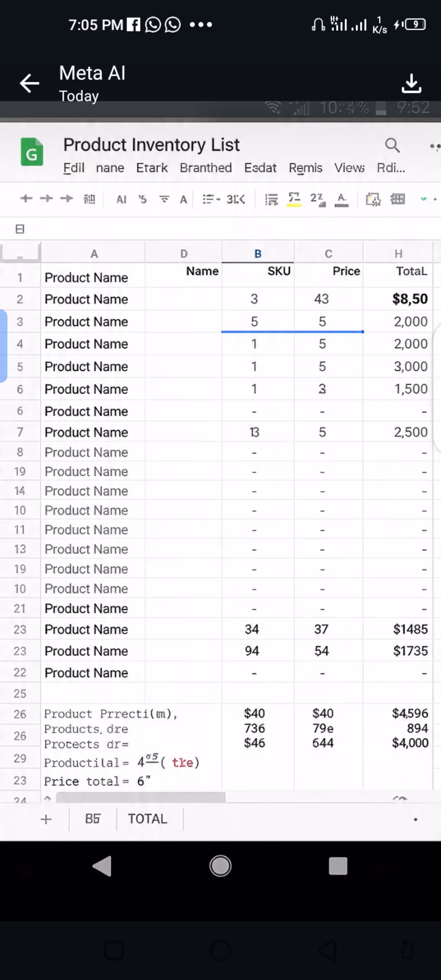Click the table grid icon in toolbar

click(x=398, y=199)
